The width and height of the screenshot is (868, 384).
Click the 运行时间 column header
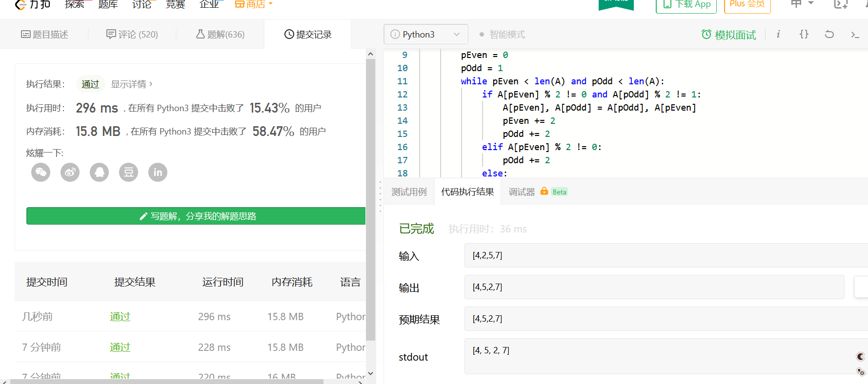tap(223, 282)
